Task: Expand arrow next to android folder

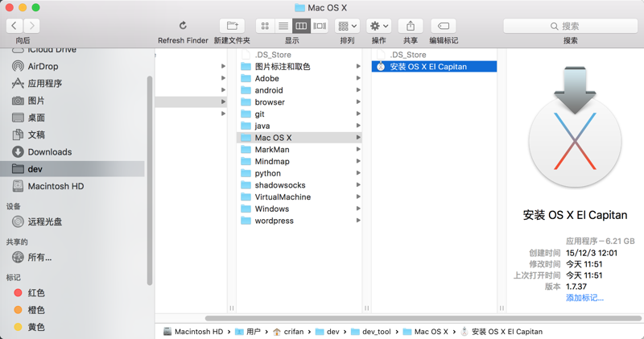Action: tap(358, 90)
